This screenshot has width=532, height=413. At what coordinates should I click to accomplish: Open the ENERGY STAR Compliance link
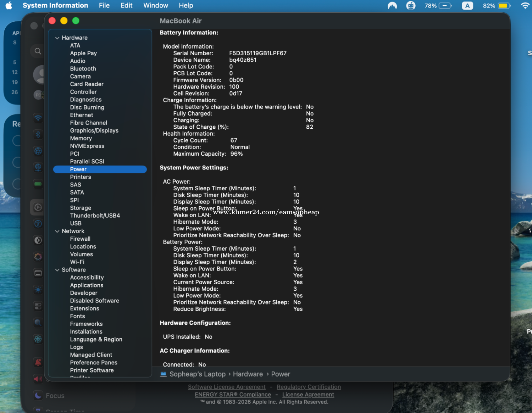click(233, 395)
